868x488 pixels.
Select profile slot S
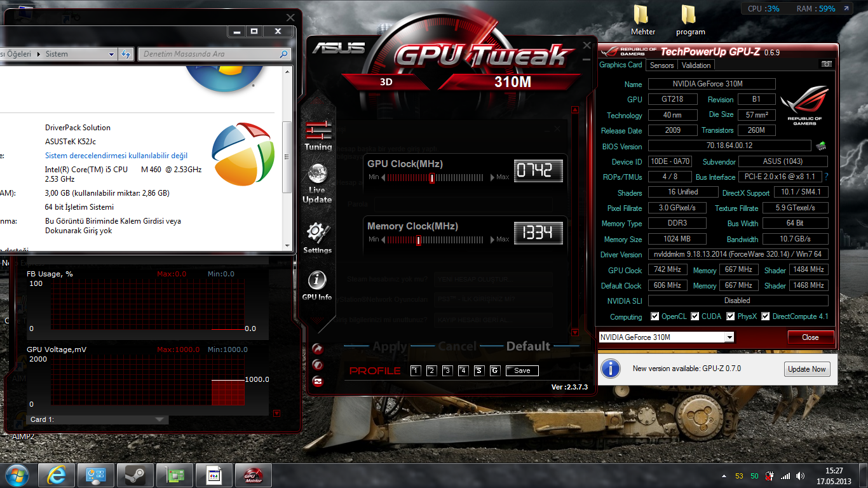(479, 370)
